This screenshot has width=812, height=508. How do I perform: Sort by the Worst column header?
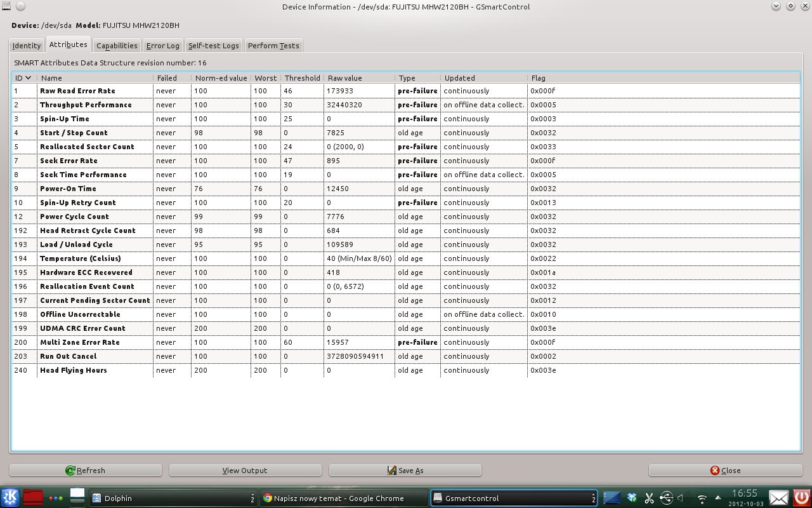266,77
